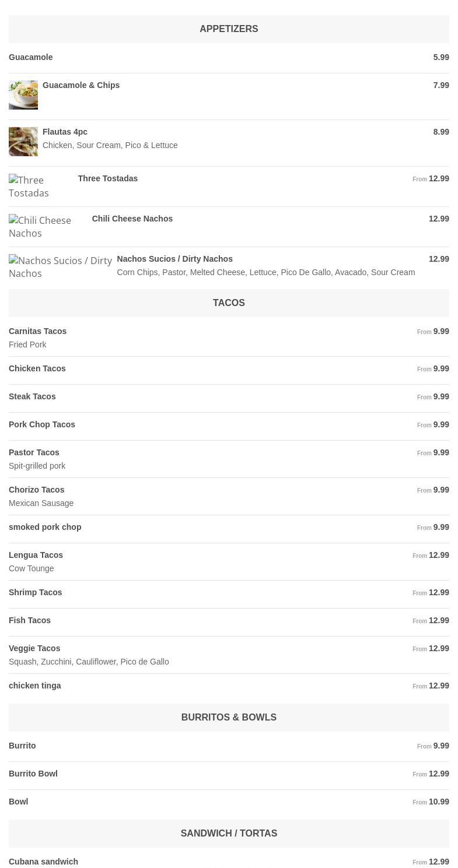Select Lengua Tacos item

pyautogui.click(x=36, y=555)
